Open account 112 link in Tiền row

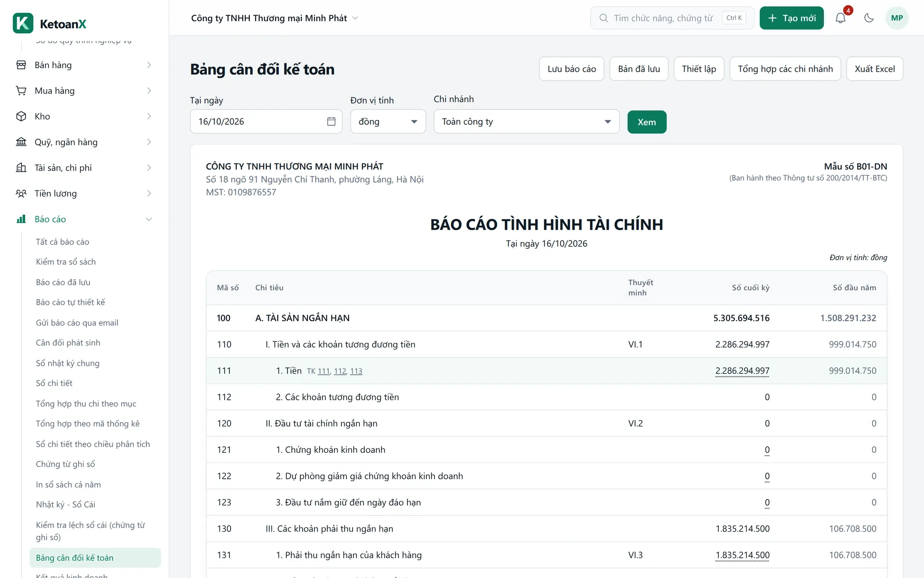click(x=340, y=371)
